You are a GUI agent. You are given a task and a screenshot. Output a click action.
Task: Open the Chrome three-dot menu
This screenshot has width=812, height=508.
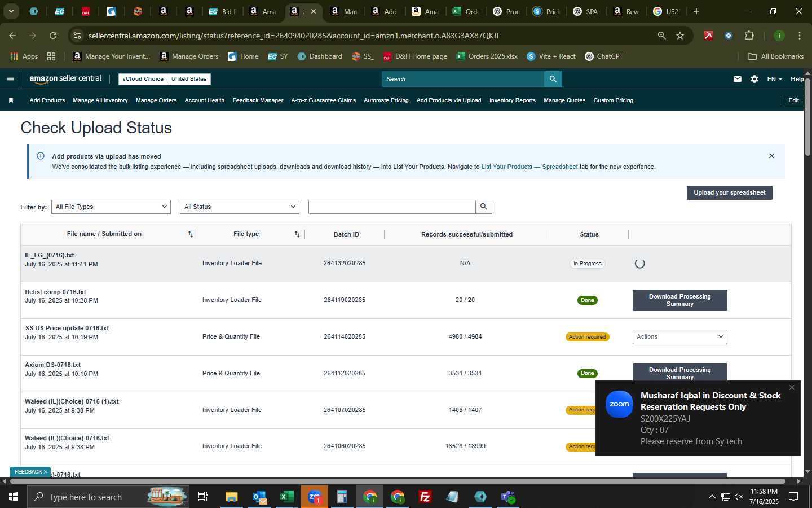(800, 36)
